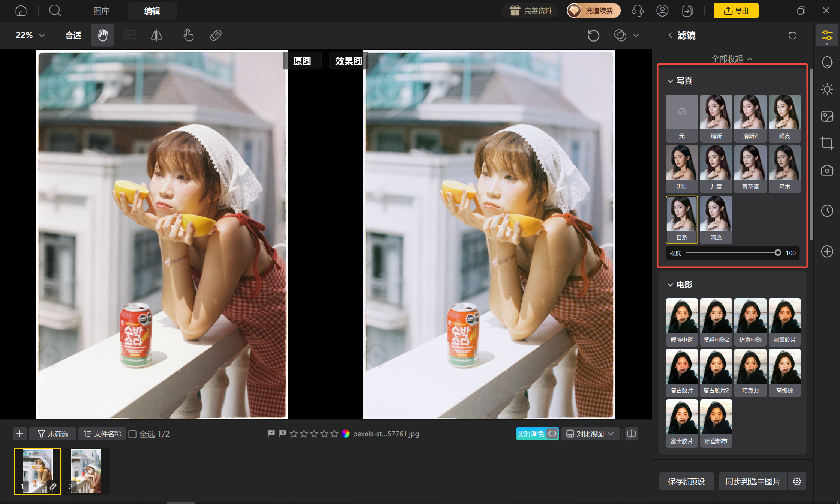Viewport: 840px width, 504px height.
Task: Reset filters with the refresh icon
Action: pyautogui.click(x=792, y=36)
